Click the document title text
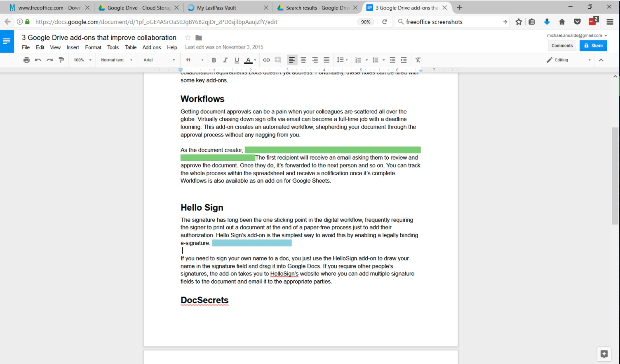This screenshot has width=620, height=364. point(99,38)
